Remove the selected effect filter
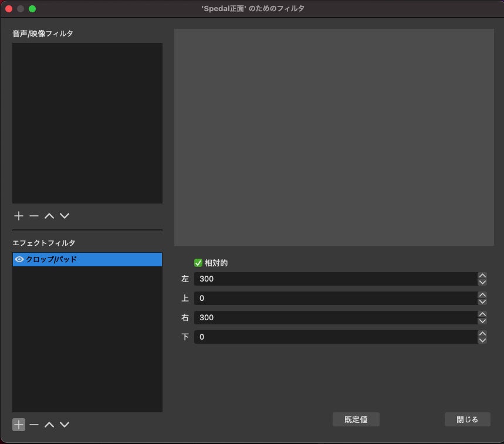Viewport: 504px width, 444px height. [34, 425]
